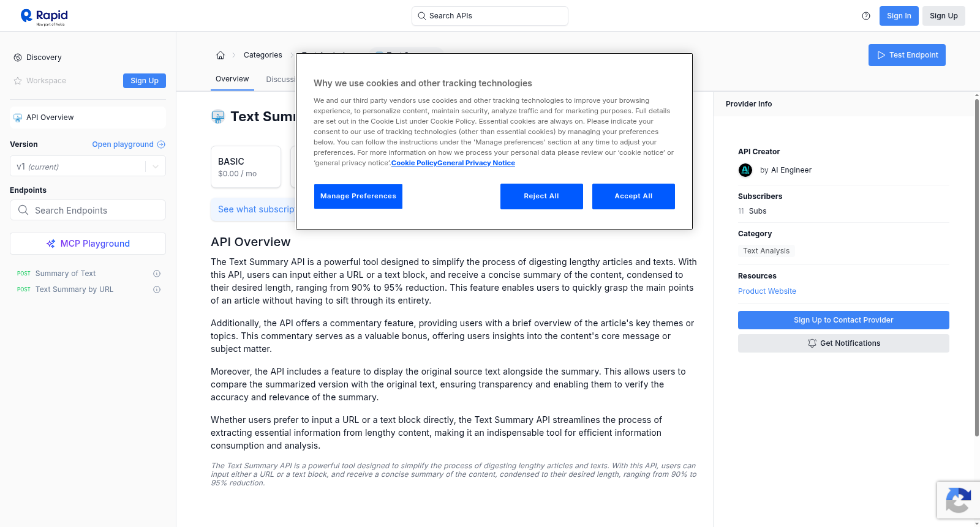Click the Rapid logo
The width and height of the screenshot is (980, 527).
[44, 17]
